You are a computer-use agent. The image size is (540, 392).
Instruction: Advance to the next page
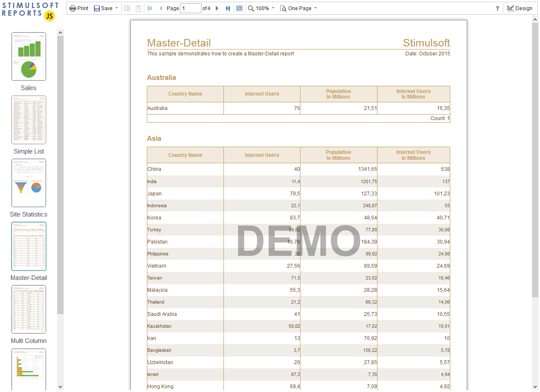tap(217, 8)
